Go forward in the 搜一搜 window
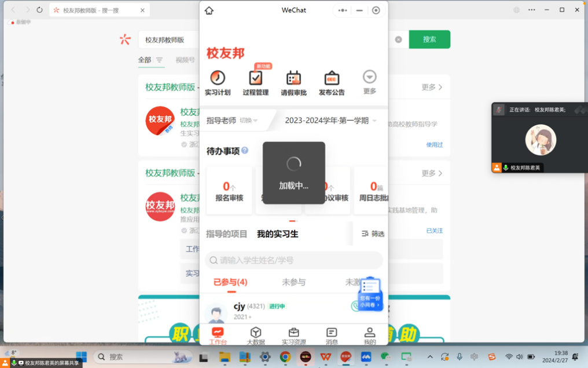Image resolution: width=588 pixels, height=368 pixels. coord(27,10)
